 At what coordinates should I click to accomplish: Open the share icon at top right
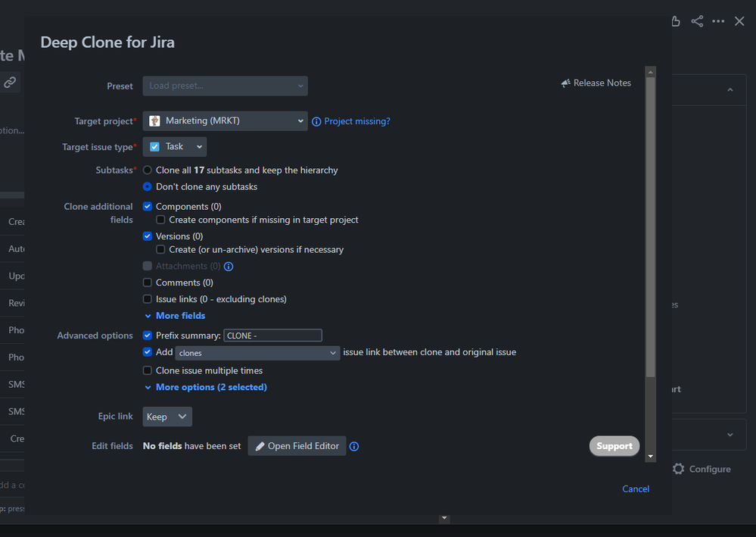click(x=697, y=21)
